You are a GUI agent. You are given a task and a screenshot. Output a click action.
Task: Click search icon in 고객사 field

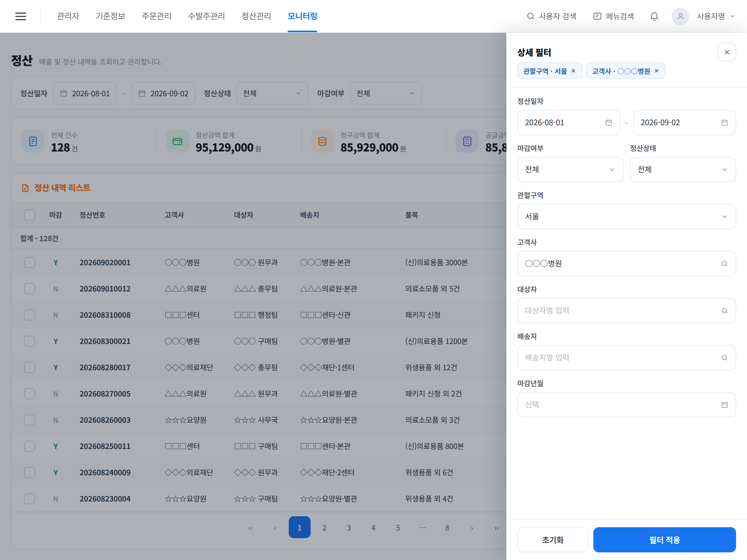pyautogui.click(x=724, y=263)
